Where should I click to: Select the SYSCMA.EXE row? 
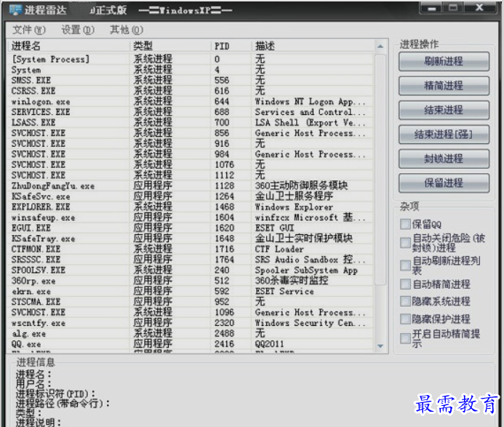click(191, 302)
